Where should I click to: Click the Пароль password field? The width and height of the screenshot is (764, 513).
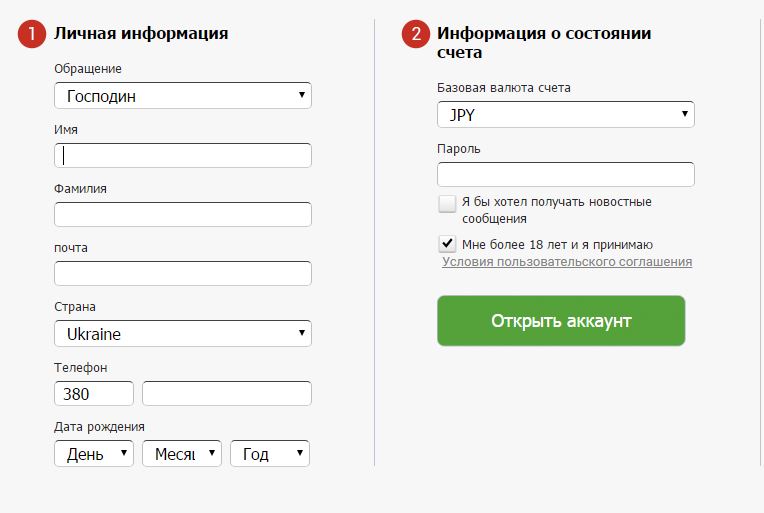tap(565, 175)
